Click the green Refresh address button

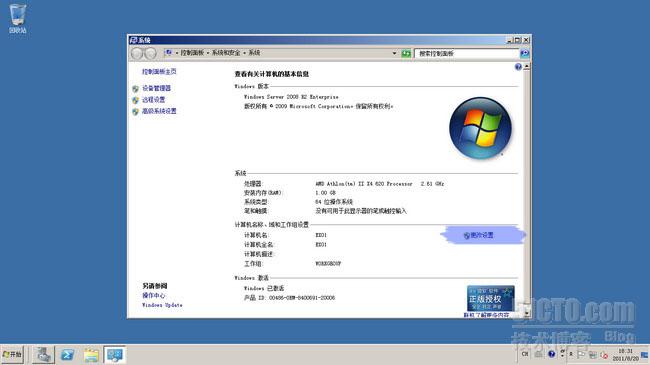[406, 54]
